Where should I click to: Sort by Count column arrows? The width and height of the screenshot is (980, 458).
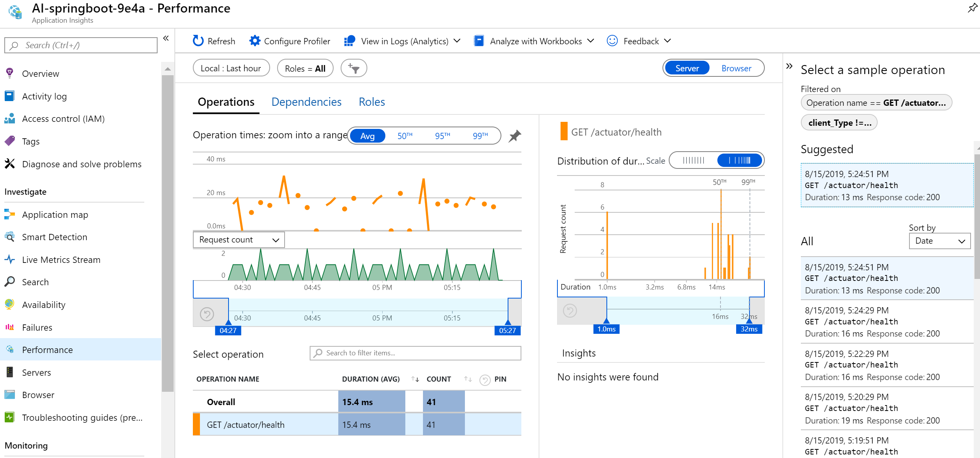pyautogui.click(x=468, y=379)
